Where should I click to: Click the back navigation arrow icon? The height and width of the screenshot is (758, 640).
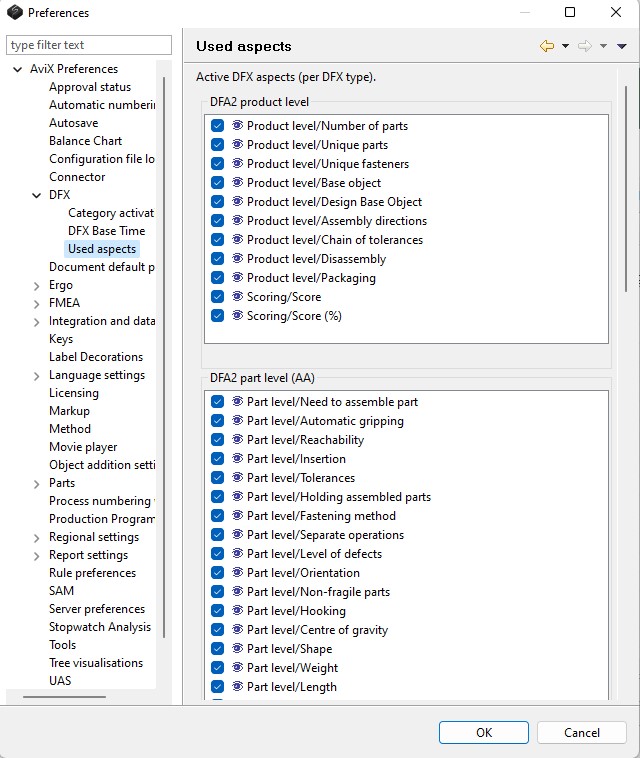[x=546, y=46]
